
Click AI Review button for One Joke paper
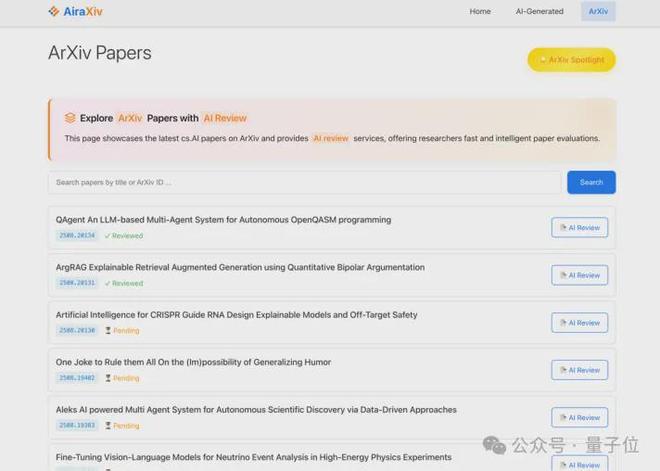point(580,370)
